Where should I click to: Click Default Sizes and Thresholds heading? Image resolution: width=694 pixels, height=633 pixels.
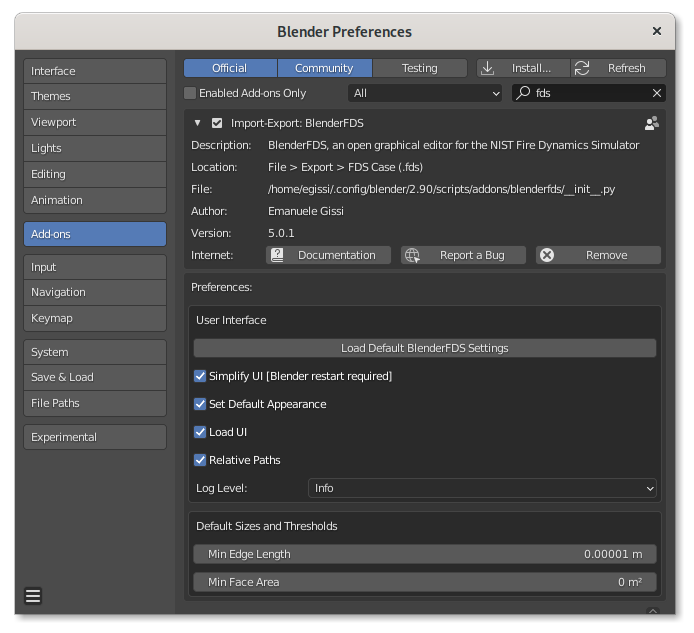pos(266,526)
